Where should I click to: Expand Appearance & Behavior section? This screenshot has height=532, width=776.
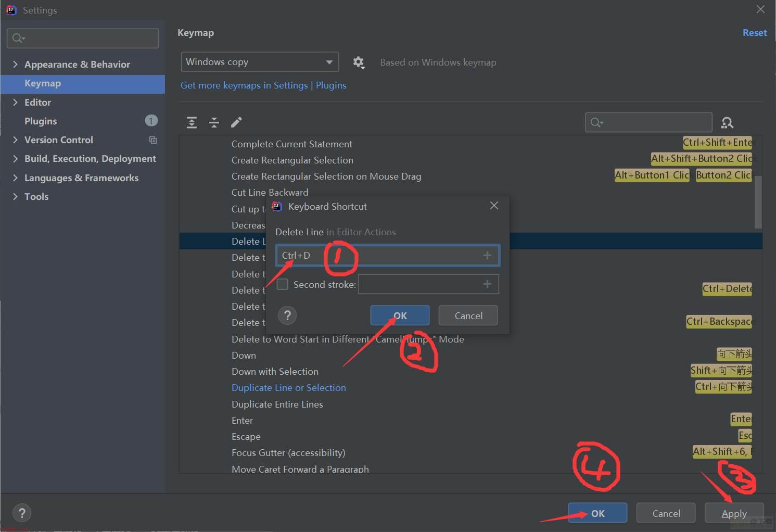click(15, 64)
